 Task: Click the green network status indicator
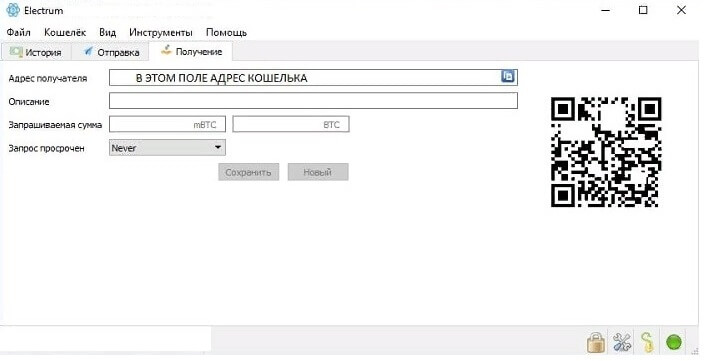pyautogui.click(x=674, y=343)
